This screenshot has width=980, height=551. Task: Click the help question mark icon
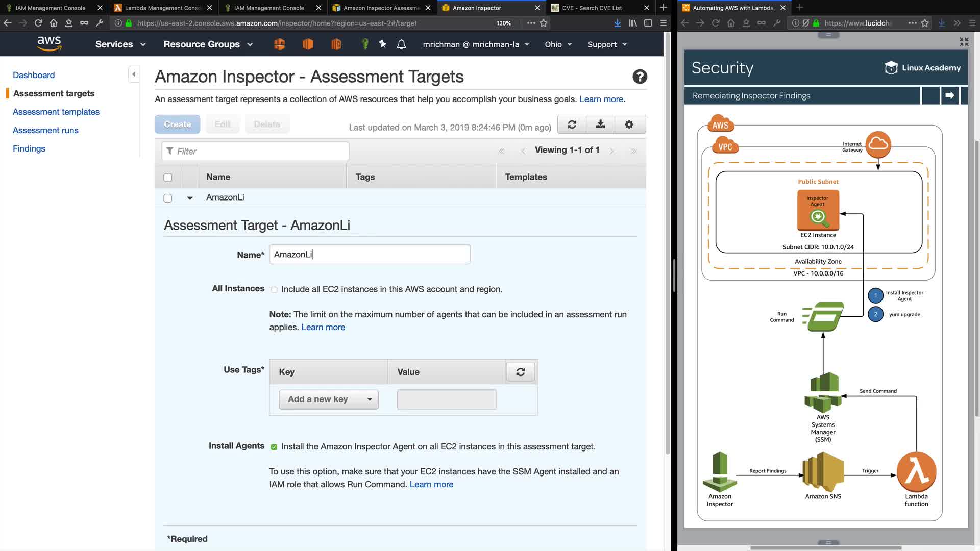coord(640,77)
